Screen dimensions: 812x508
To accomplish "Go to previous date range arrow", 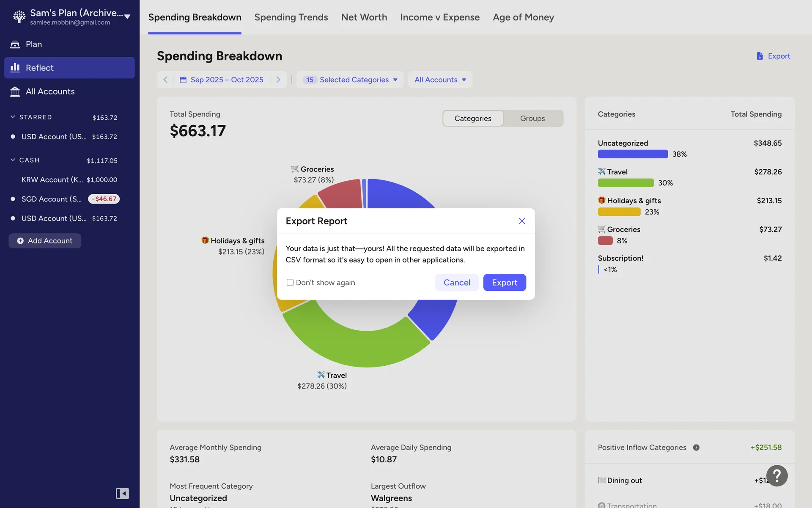I will pyautogui.click(x=165, y=80).
